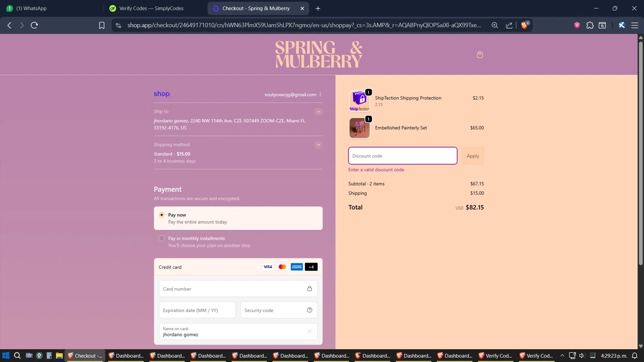The image size is (644, 362).
Task: Focus the Security code field
Action: point(279,310)
